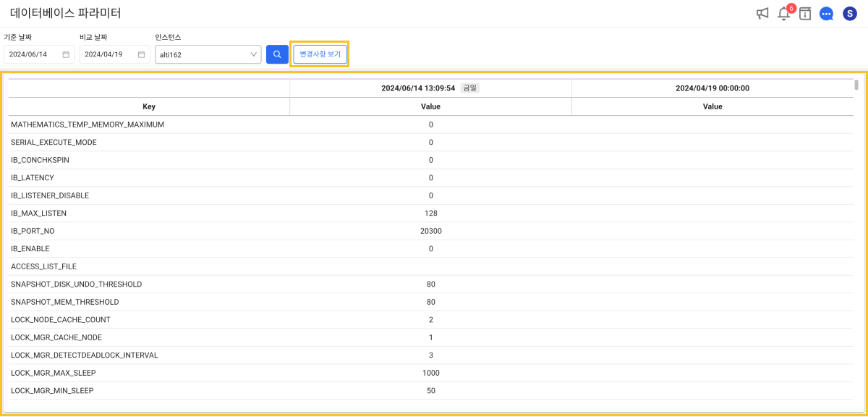Click value 50 for LOCK_MGR_MIN_SLEEP

click(431, 390)
